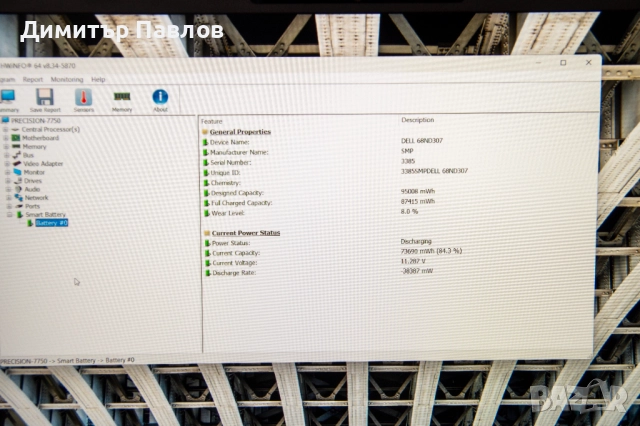Viewport: 640px width, 426px height.
Task: Select the PRECISION-7750 root node
Action: coord(36,121)
